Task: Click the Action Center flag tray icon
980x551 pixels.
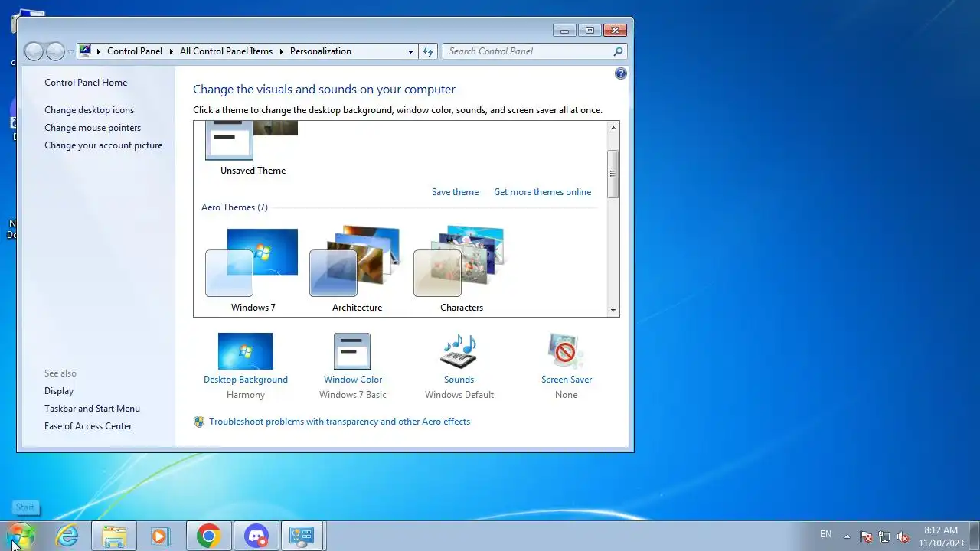Action: pyautogui.click(x=866, y=536)
